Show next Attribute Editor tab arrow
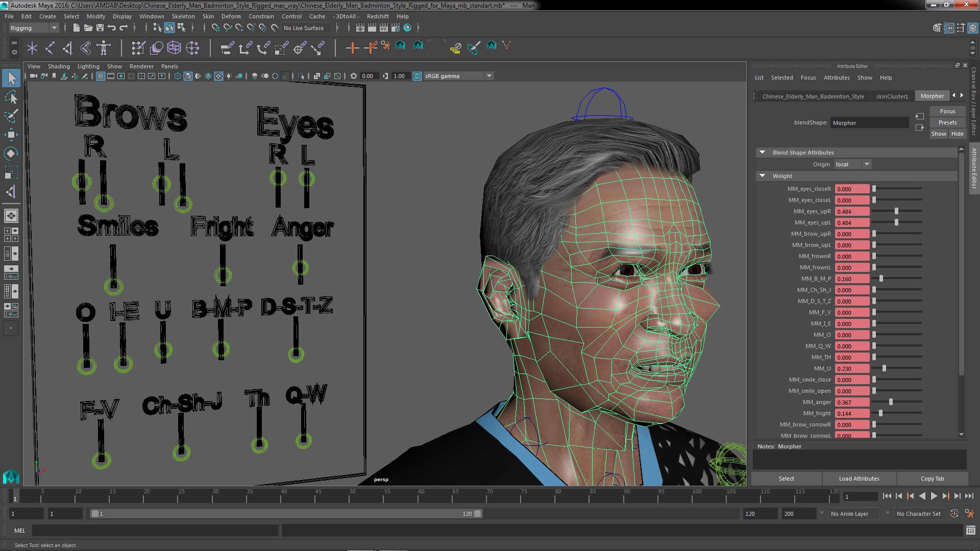The height and width of the screenshot is (551, 980). tap(962, 95)
